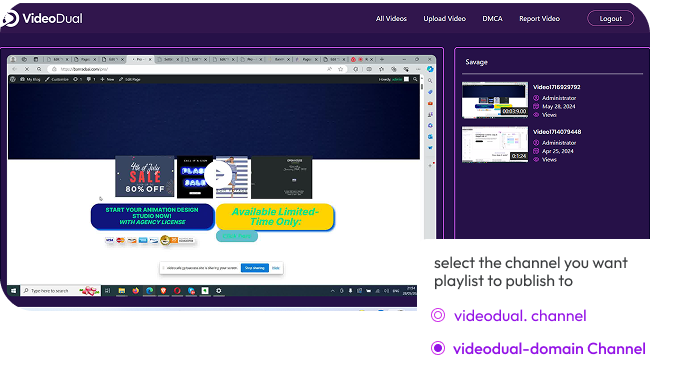
Task: Click the calendar icon beside May 28, 2024
Action: coord(536,106)
